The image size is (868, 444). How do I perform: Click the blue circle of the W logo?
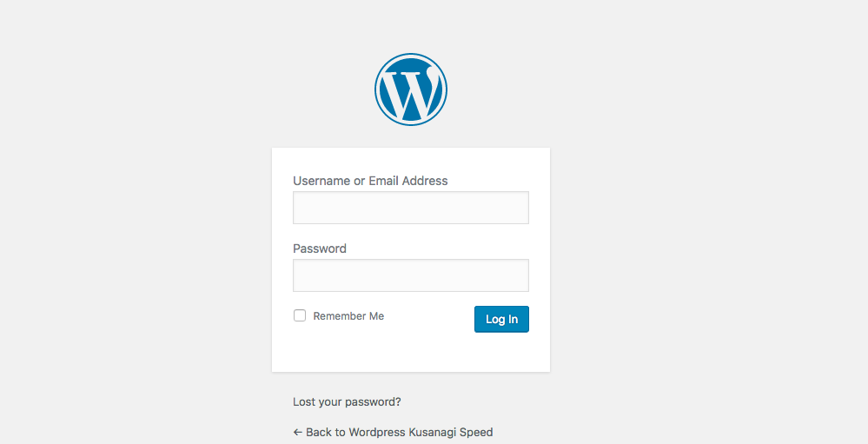click(411, 89)
